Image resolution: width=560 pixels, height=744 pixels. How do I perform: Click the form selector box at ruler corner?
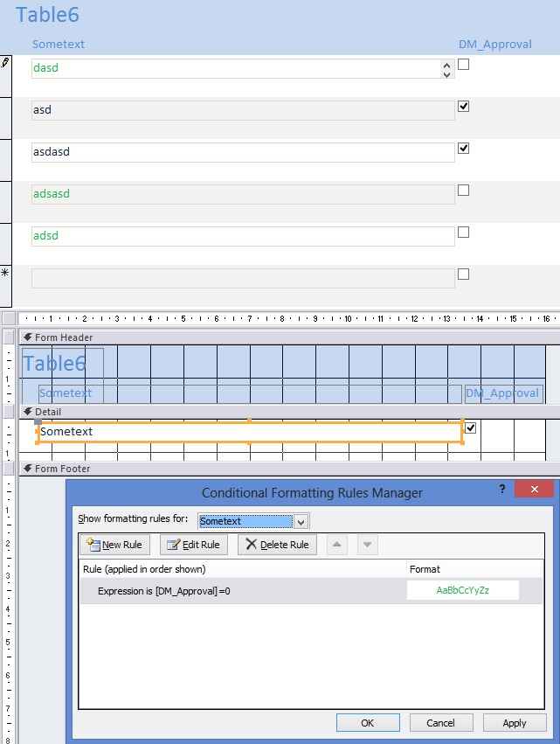pos(9,318)
